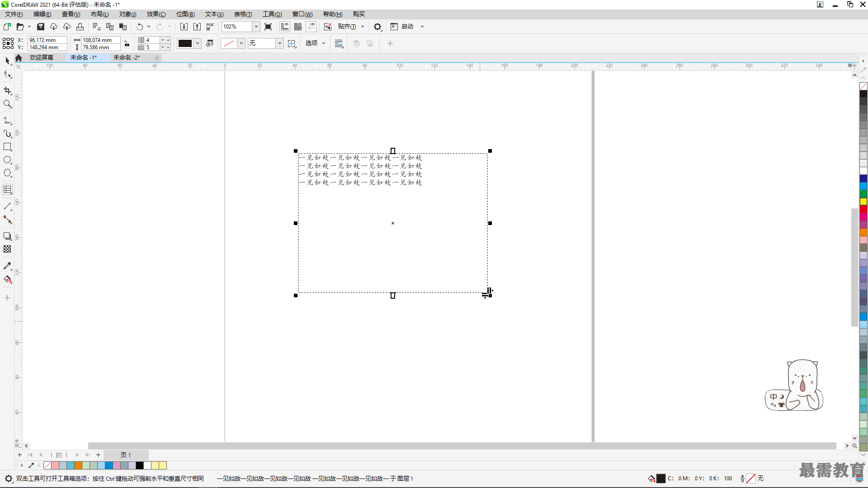Viewport: 868px width, 488px height.
Task: Select the Polygon tool
Action: (7, 173)
